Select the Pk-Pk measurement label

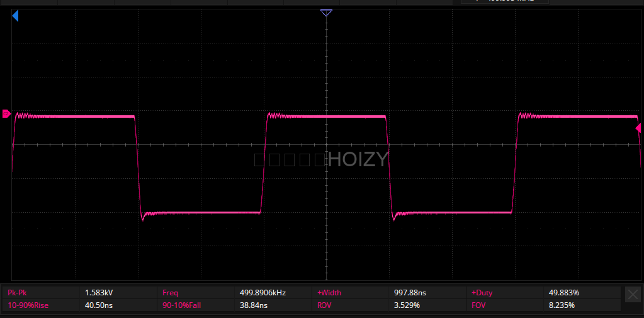tap(17, 293)
